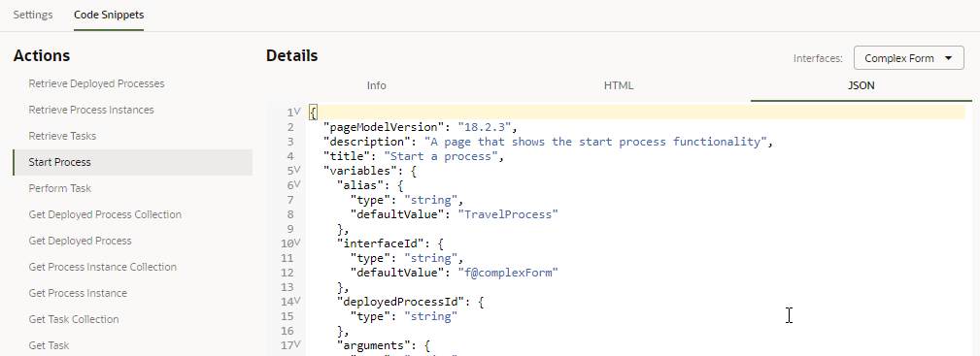Image resolution: width=980 pixels, height=356 pixels.
Task: Click line number 9 in the gutter
Action: (290, 229)
